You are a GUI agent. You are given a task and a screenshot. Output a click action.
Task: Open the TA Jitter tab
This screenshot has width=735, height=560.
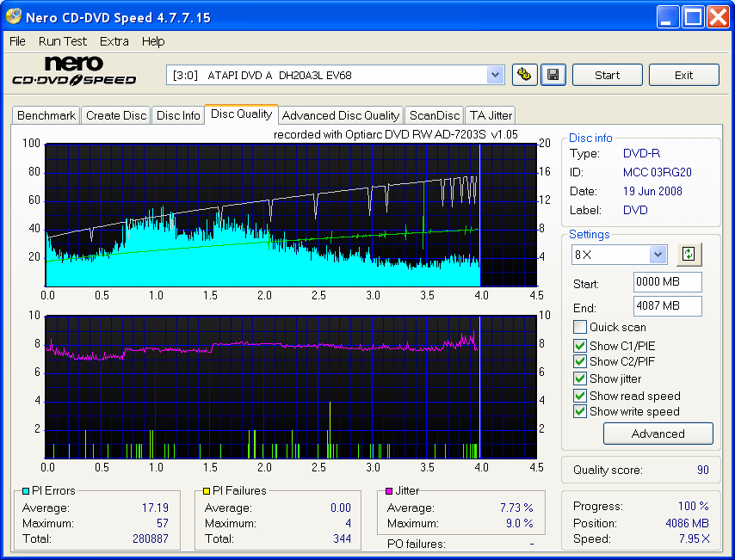(490, 115)
